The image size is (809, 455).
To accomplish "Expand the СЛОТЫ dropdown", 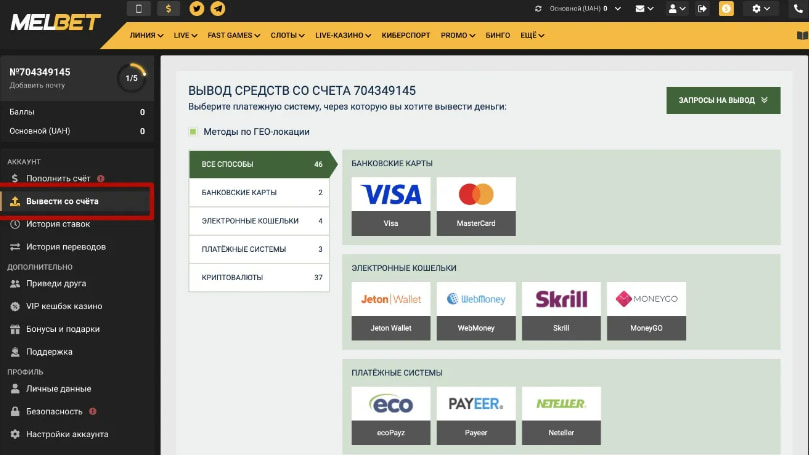I will 287,35.
